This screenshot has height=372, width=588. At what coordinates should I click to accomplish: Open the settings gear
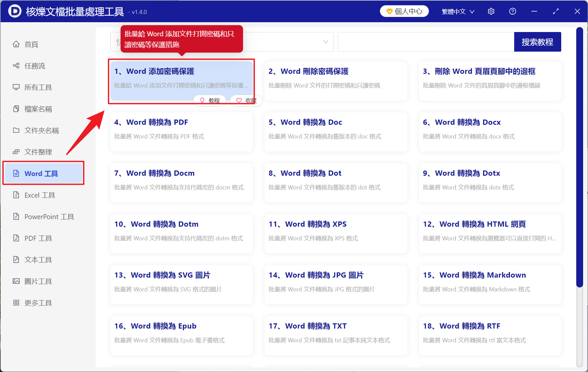click(x=491, y=11)
